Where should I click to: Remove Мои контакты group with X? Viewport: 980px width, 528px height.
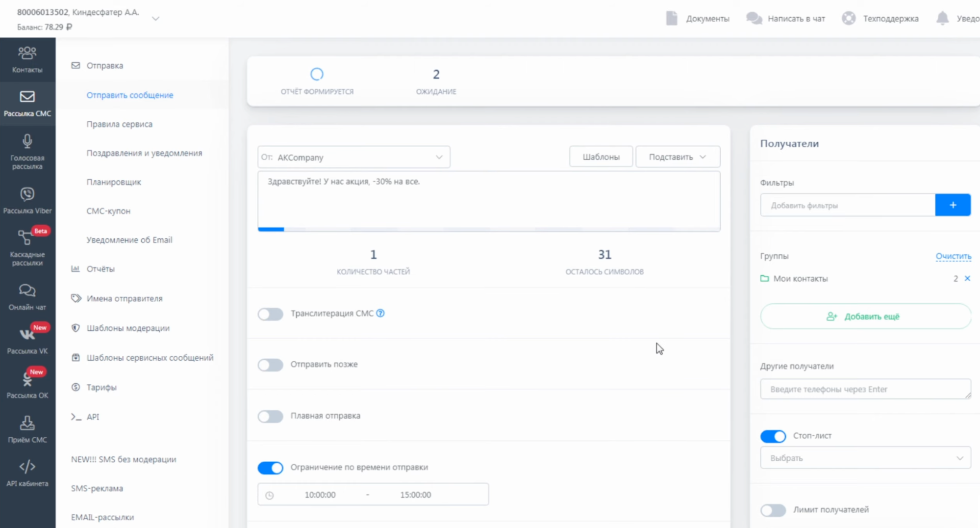point(967,278)
